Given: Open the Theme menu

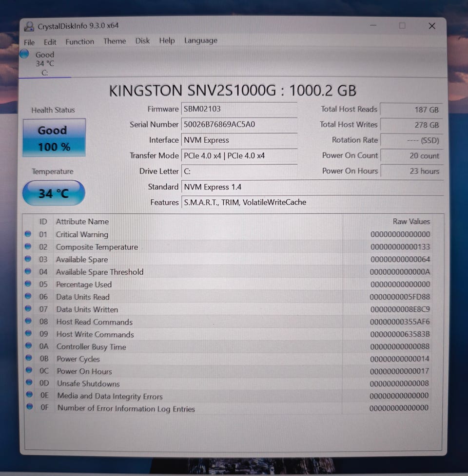Looking at the screenshot, I should pyautogui.click(x=115, y=41).
